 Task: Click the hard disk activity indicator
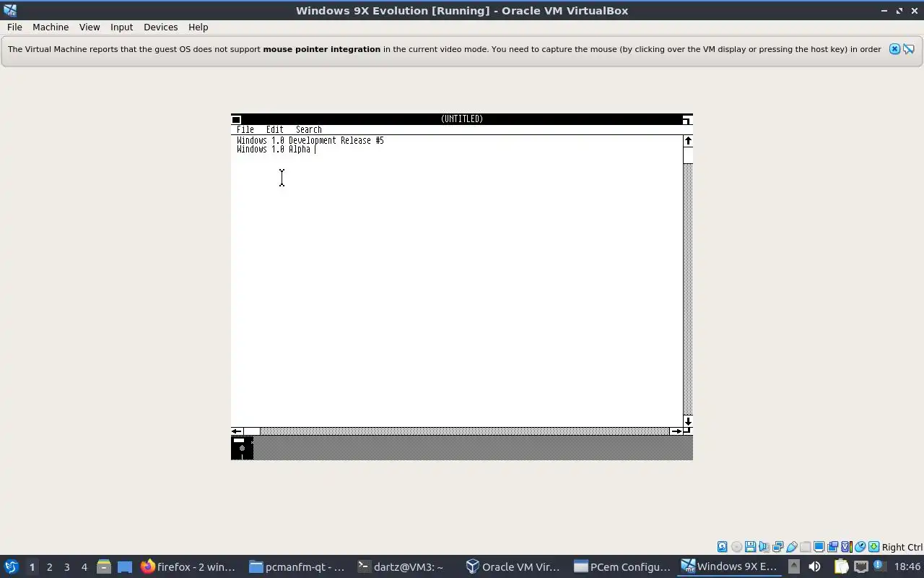[722, 547]
